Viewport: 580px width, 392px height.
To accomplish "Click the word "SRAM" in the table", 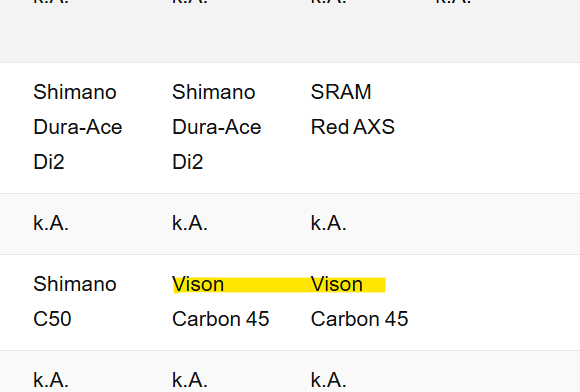I will click(341, 92).
